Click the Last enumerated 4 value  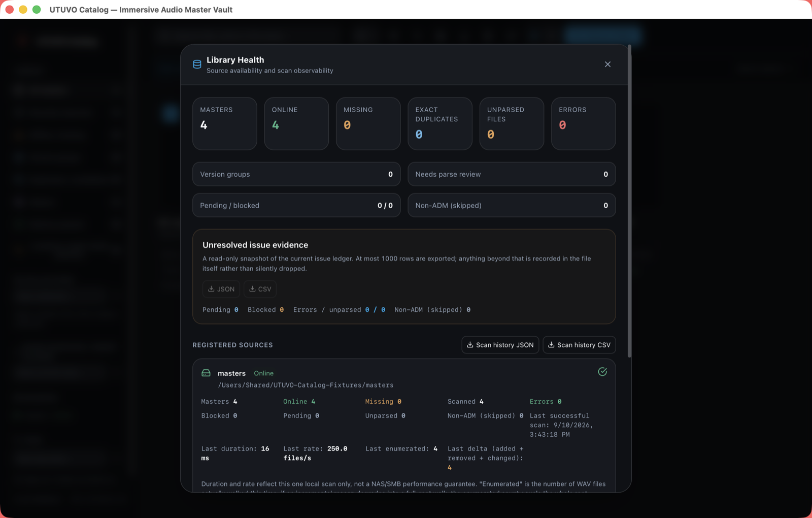(401, 448)
